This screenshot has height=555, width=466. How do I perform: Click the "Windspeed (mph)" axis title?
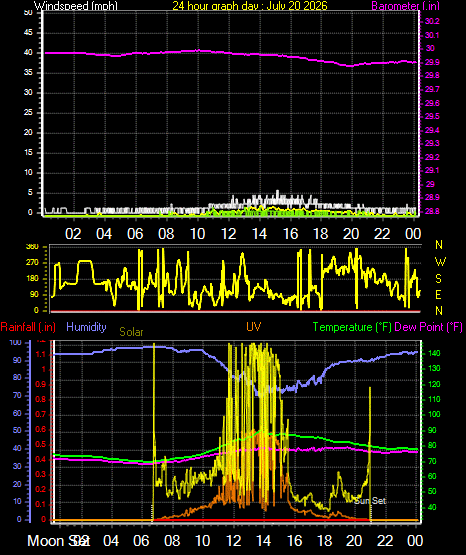(76, 6)
